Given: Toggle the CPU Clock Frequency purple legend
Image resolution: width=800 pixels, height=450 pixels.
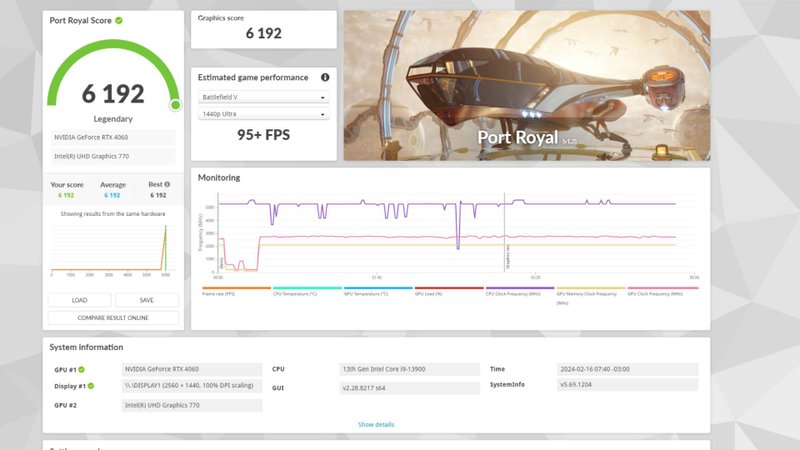Looking at the screenshot, I should pos(520,291).
